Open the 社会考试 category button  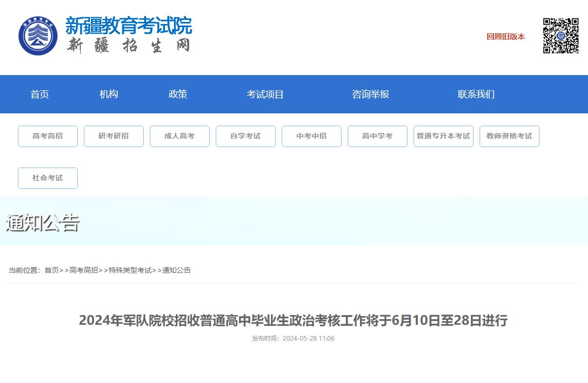[48, 178]
